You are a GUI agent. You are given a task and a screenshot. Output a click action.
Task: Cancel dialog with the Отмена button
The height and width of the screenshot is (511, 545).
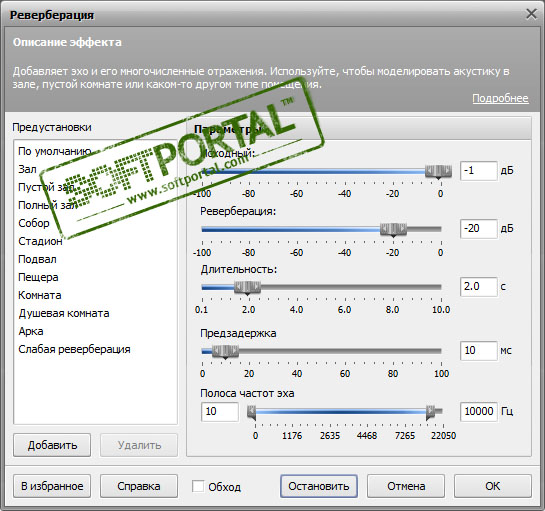406,486
